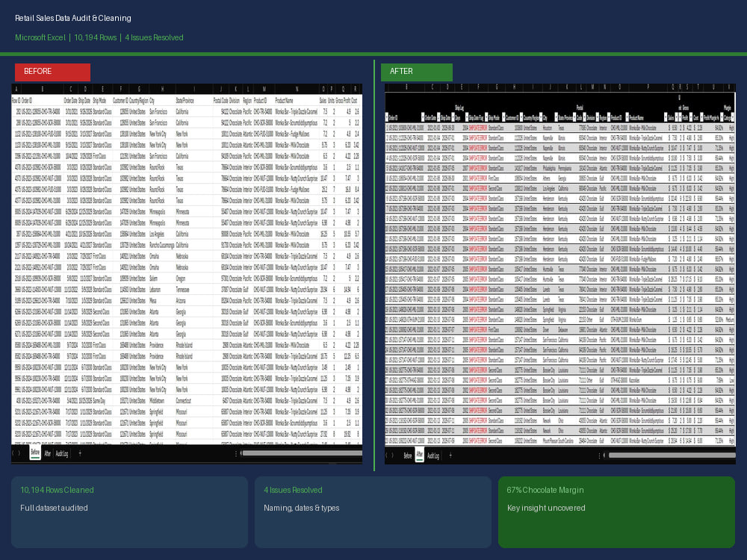Screen dimensions: 747x560
Task: Click 'Rancho Cucamonga' cell in Before sheet
Action: pos(162,245)
